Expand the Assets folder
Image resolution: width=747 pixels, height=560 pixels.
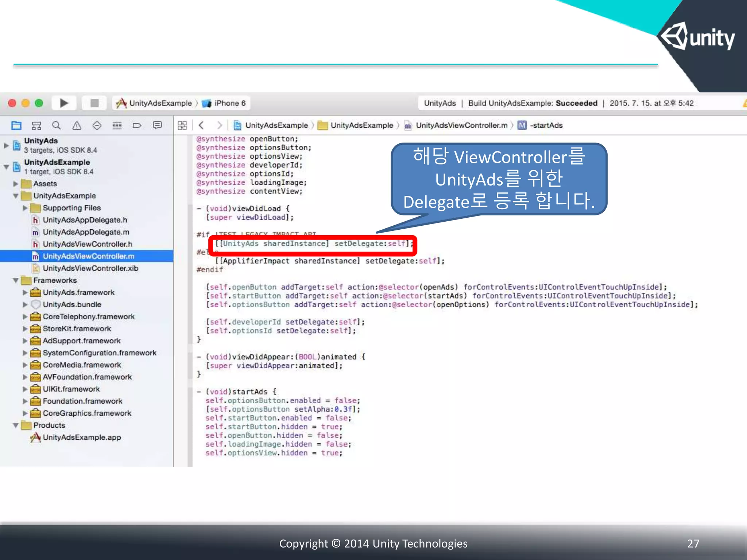(x=16, y=184)
